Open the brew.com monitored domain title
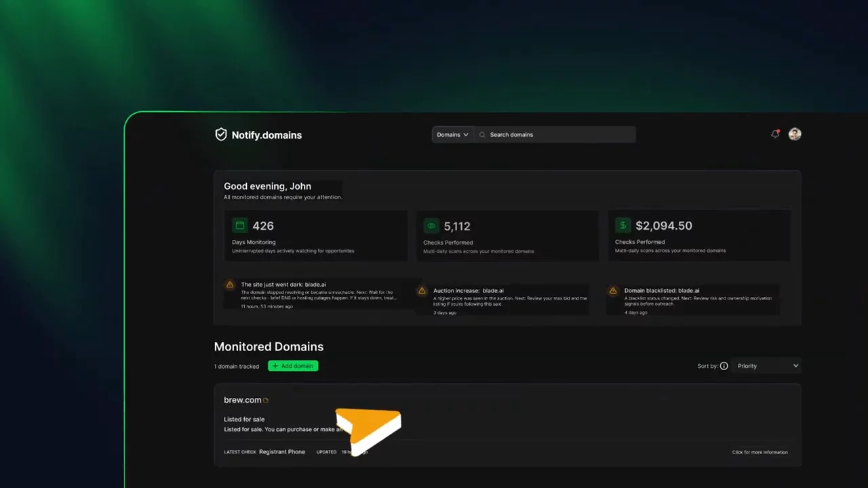868x488 pixels. coord(242,400)
